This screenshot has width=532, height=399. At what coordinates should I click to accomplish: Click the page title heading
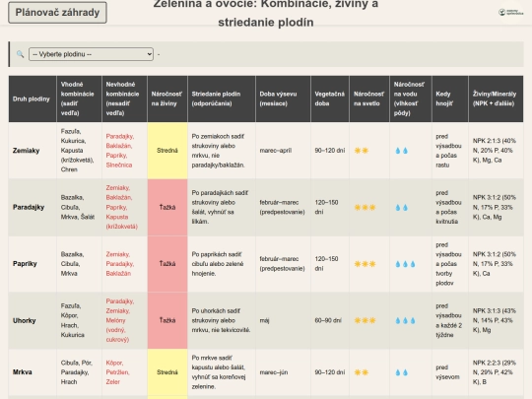(x=266, y=13)
